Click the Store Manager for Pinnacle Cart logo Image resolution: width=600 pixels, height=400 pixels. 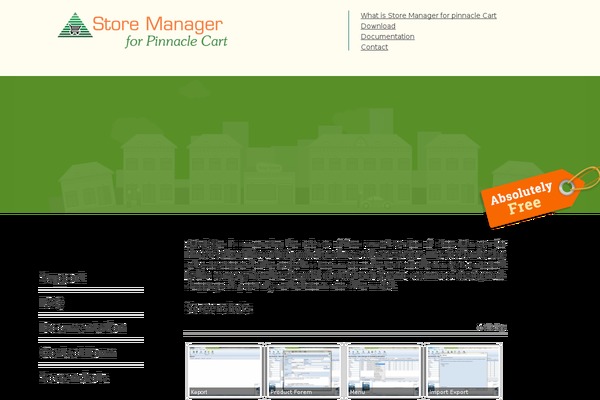tap(143, 31)
